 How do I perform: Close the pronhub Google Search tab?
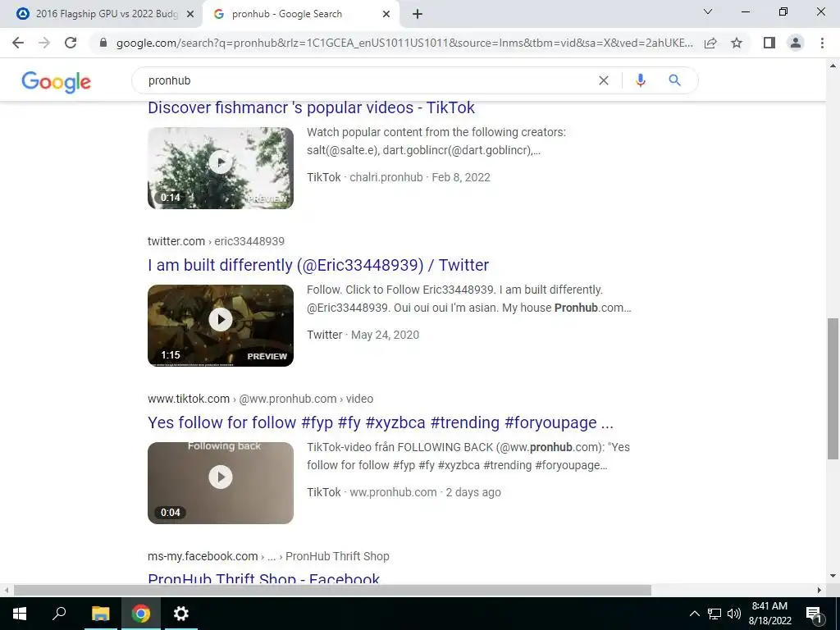pyautogui.click(x=386, y=14)
